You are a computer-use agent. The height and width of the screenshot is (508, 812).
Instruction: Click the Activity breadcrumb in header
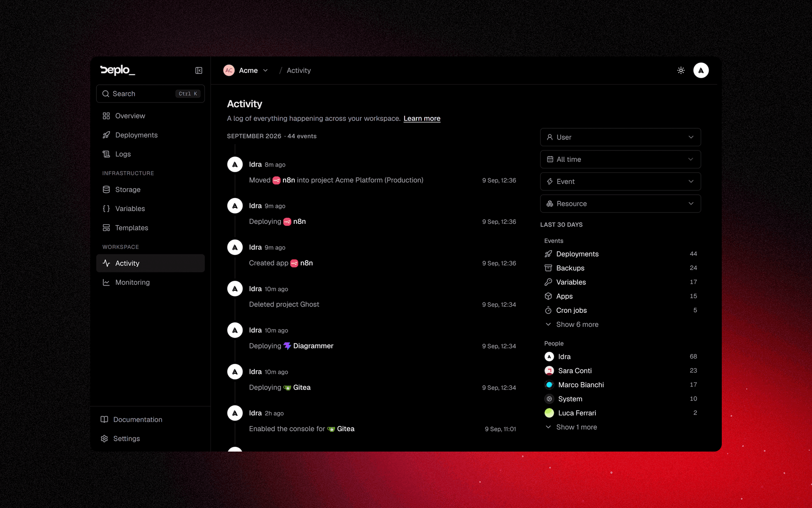click(299, 71)
